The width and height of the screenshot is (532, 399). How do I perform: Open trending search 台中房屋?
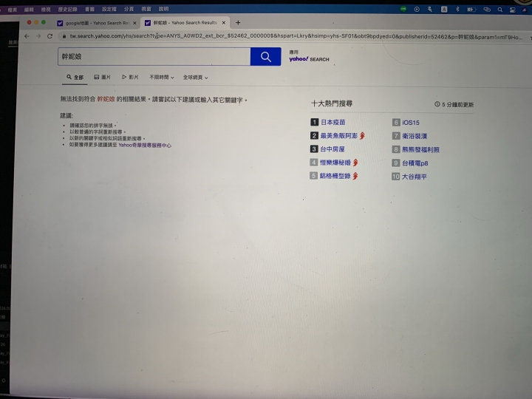coord(332,149)
